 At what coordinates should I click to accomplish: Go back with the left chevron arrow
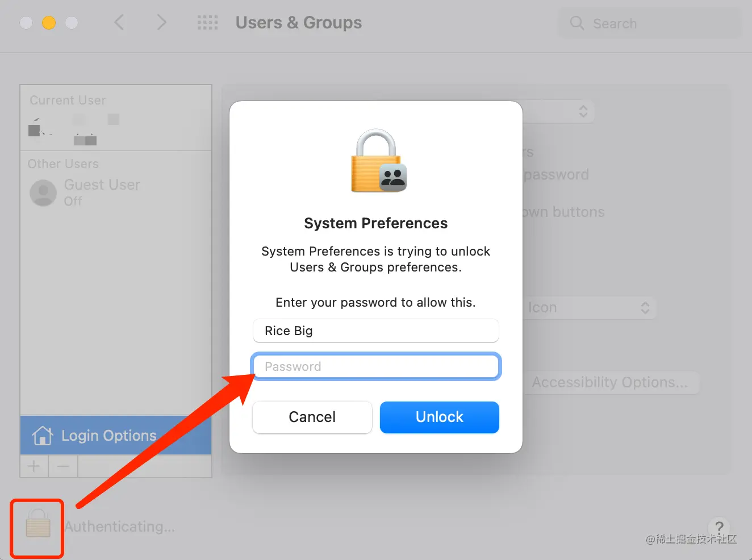[119, 23]
